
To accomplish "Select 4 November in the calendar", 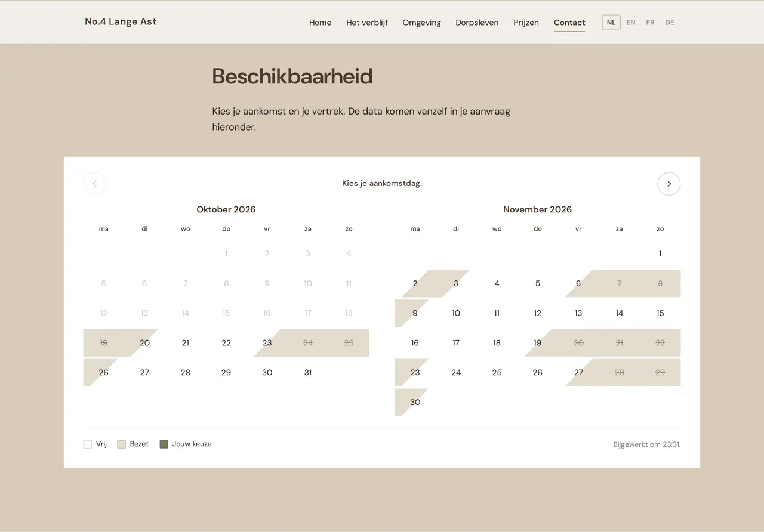I will point(497,283).
